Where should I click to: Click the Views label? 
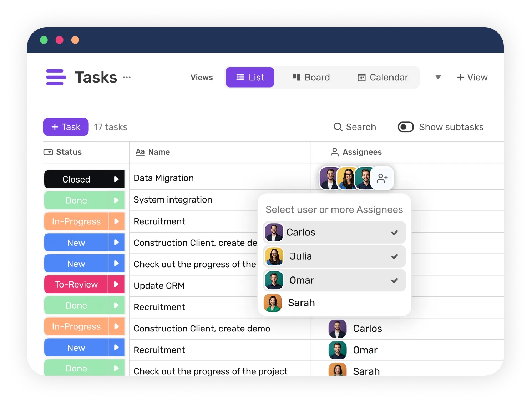(x=202, y=77)
